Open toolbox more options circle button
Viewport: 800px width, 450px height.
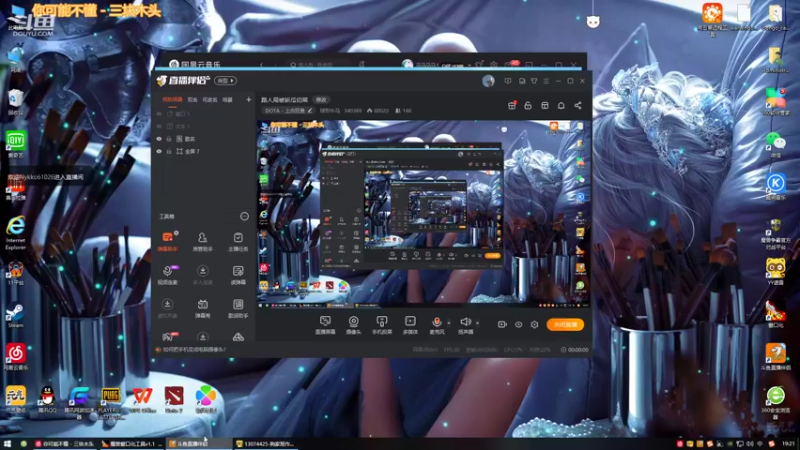[x=244, y=216]
